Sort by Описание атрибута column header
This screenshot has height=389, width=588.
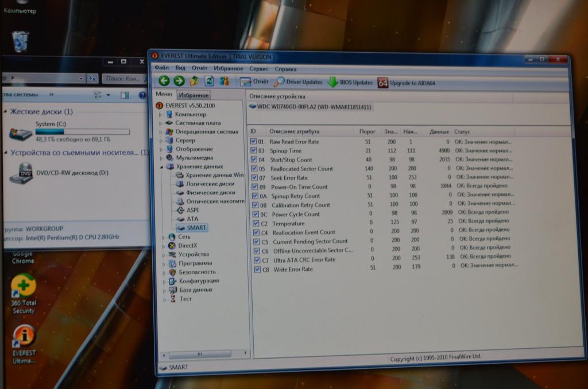click(x=295, y=131)
